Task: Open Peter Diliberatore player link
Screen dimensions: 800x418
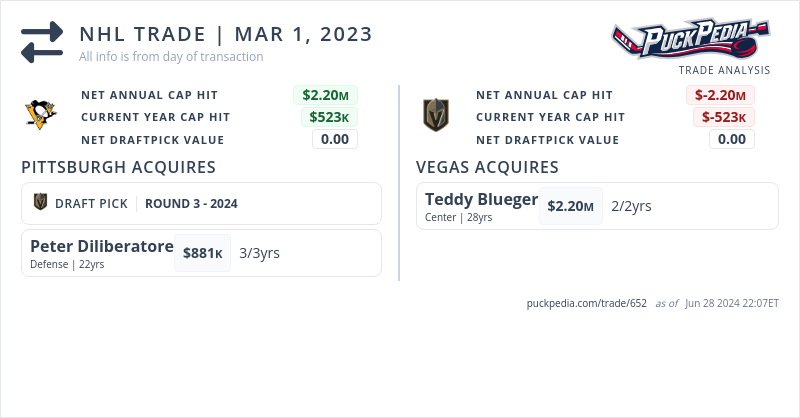Action: tap(101, 246)
